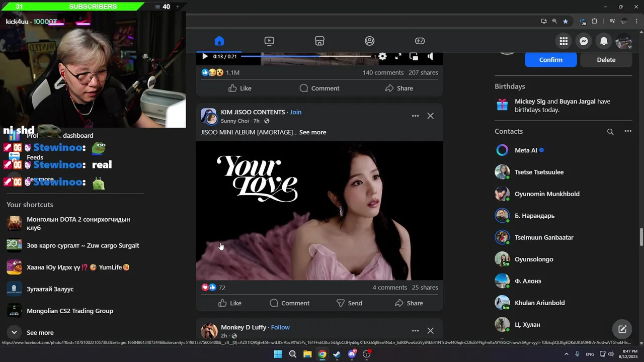644x362 pixels.
Task: Open Discord from the taskbar
Action: [x=352, y=354]
